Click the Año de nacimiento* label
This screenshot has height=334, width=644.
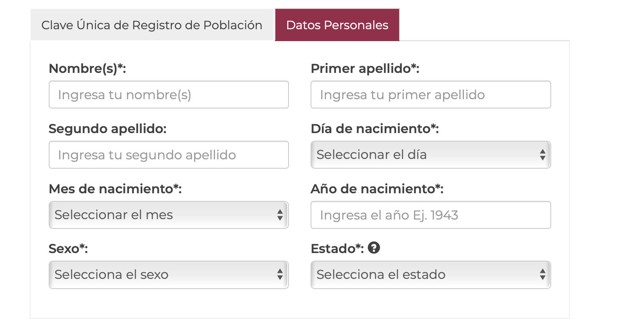coord(377,189)
